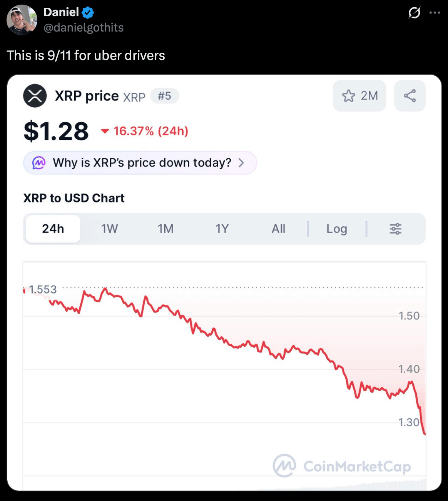Open the three-dot more options menu
This screenshot has height=501, width=448.
coord(435,13)
